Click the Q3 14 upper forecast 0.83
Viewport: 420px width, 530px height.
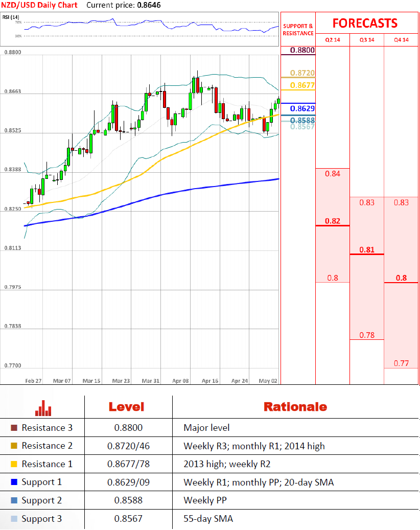click(367, 202)
